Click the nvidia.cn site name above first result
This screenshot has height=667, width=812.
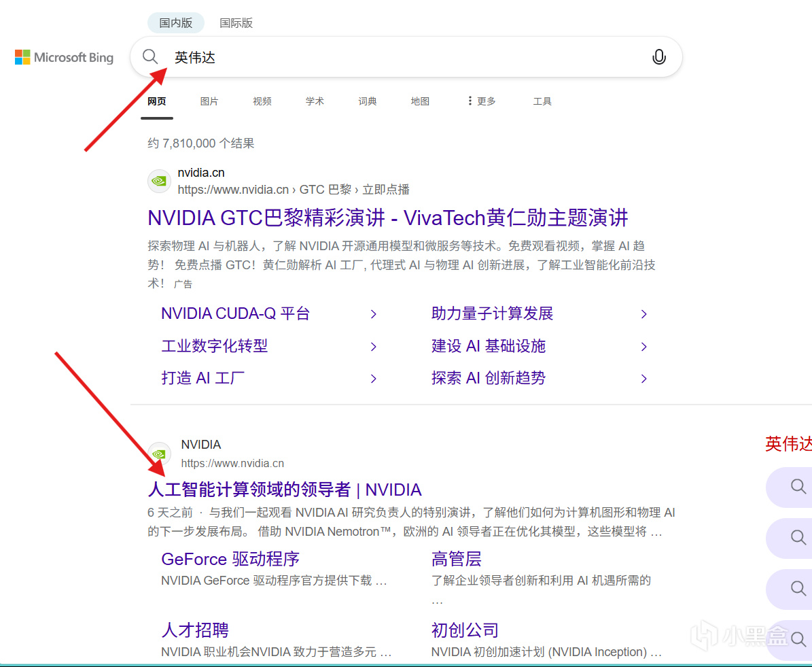click(201, 173)
